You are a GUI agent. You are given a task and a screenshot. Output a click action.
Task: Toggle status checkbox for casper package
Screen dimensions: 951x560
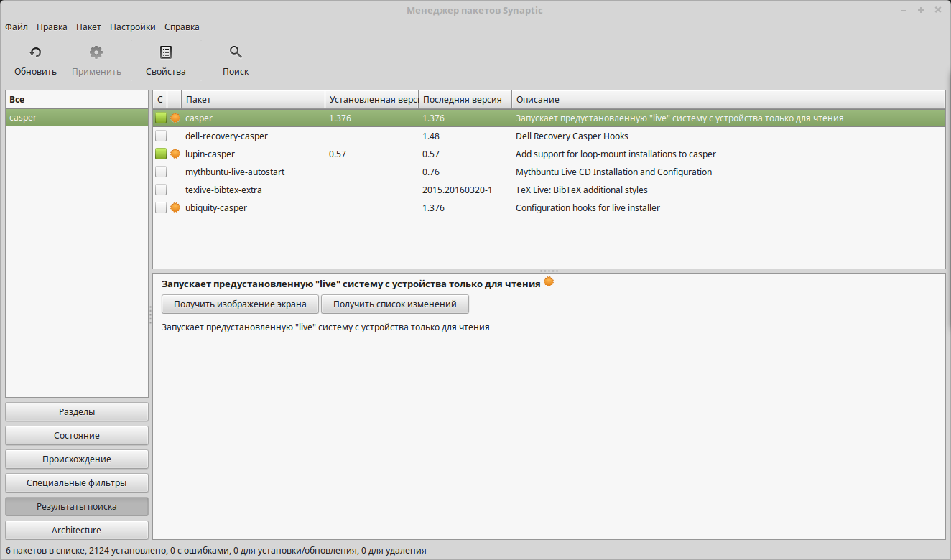coord(161,118)
